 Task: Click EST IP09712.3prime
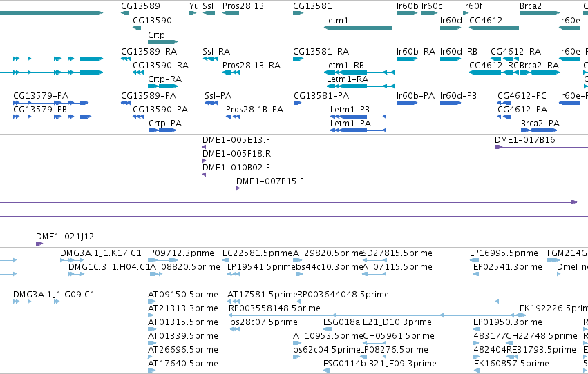click(163, 260)
